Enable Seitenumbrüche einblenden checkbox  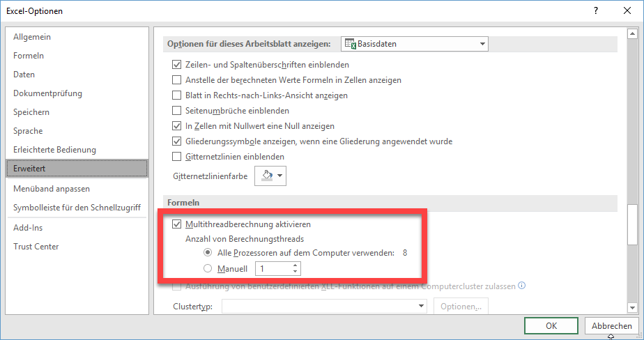[x=177, y=111]
